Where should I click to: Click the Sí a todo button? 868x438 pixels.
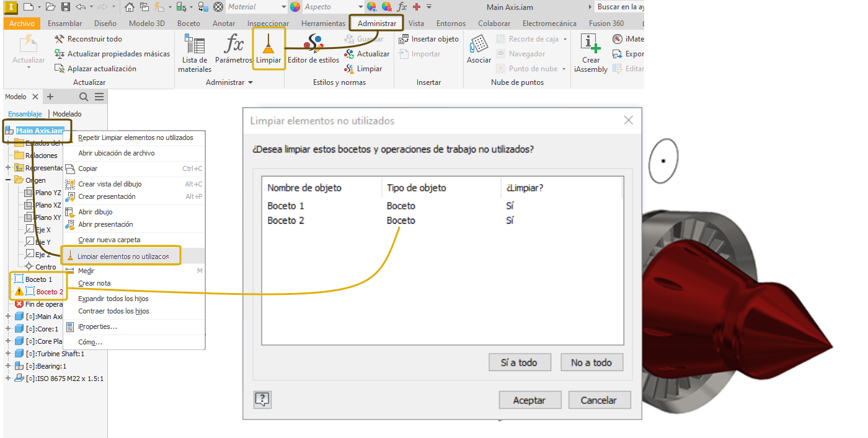click(x=519, y=362)
